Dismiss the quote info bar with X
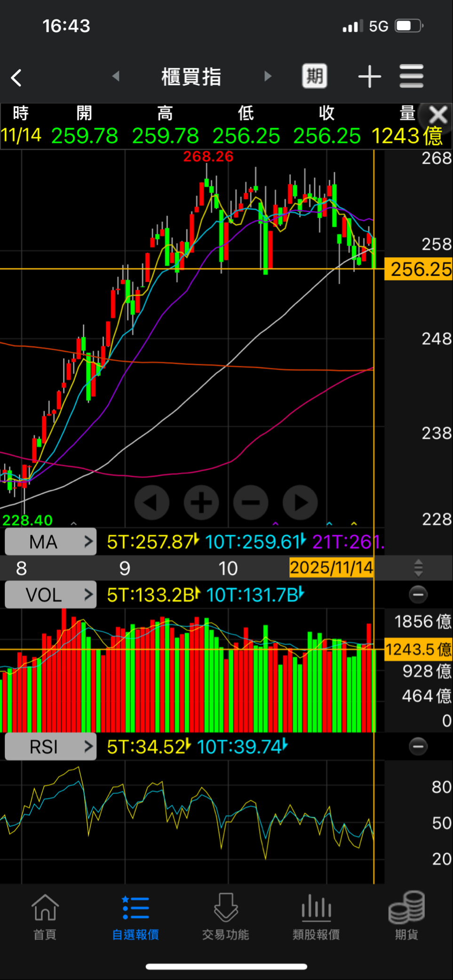This screenshot has height=980, width=453. click(438, 115)
